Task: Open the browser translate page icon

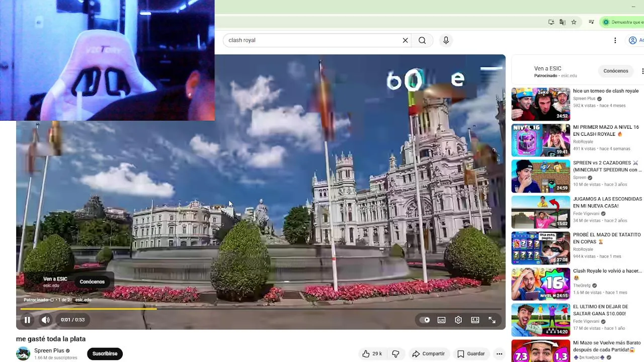Action: (562, 22)
